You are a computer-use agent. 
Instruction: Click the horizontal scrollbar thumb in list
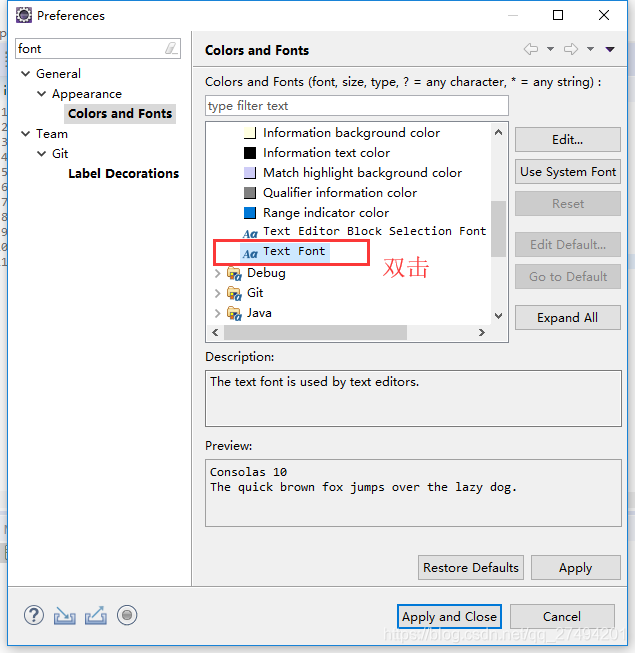point(315,332)
